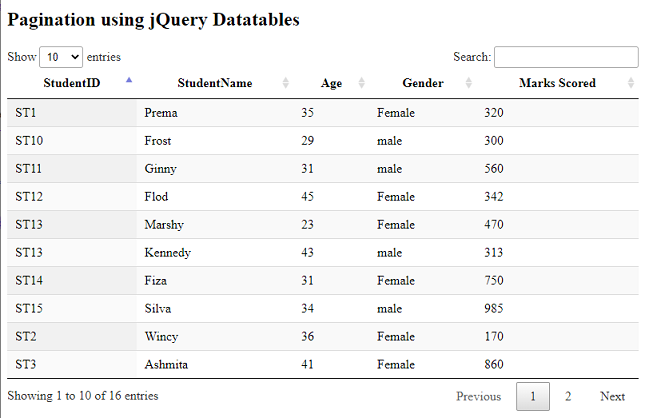
Task: Sort by the Marks Scored header text
Action: point(557,83)
